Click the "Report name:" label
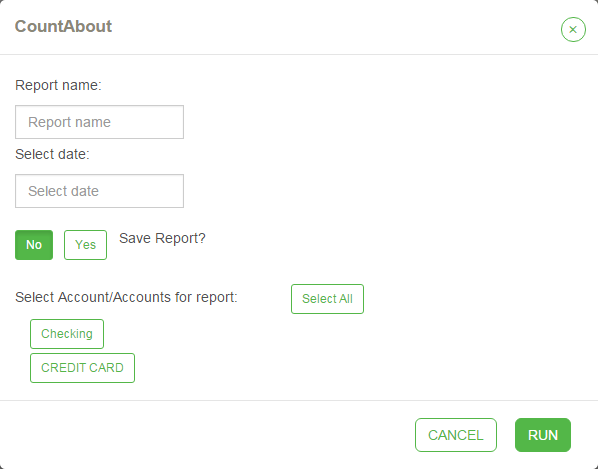 point(60,85)
